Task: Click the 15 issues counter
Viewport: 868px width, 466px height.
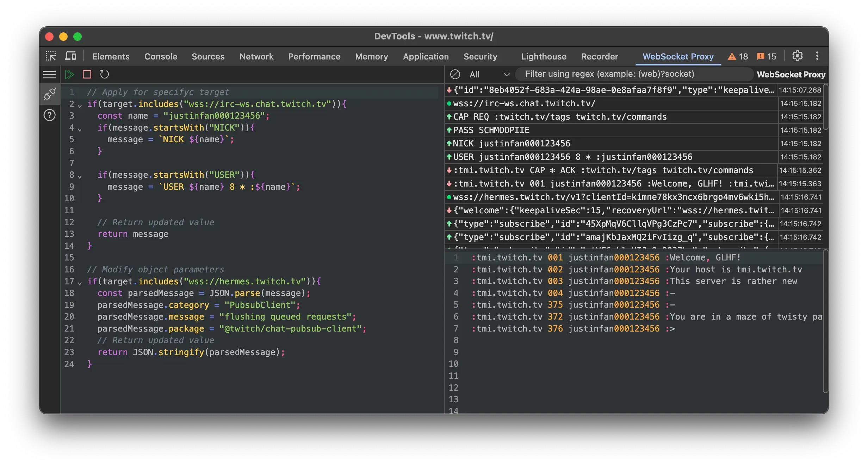Action: tap(767, 56)
